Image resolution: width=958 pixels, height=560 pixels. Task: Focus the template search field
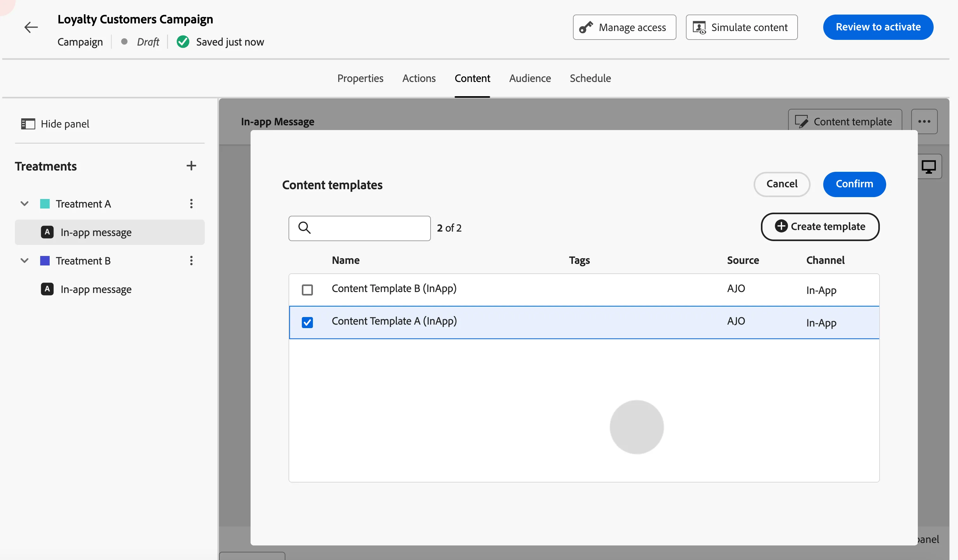click(x=359, y=228)
